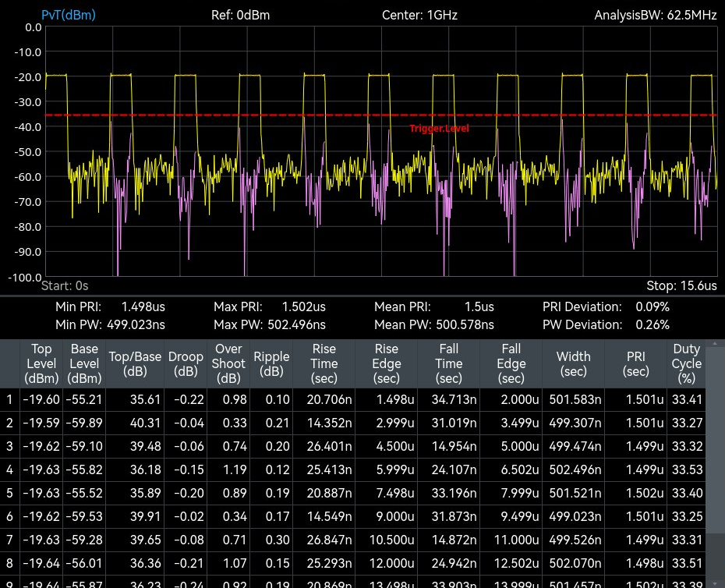The image size is (725, 588).
Task: Click the Start: 0s time label
Action: [65, 285]
